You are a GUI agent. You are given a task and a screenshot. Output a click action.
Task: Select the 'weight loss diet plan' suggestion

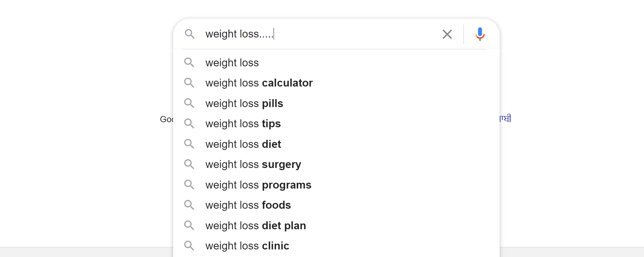(256, 226)
